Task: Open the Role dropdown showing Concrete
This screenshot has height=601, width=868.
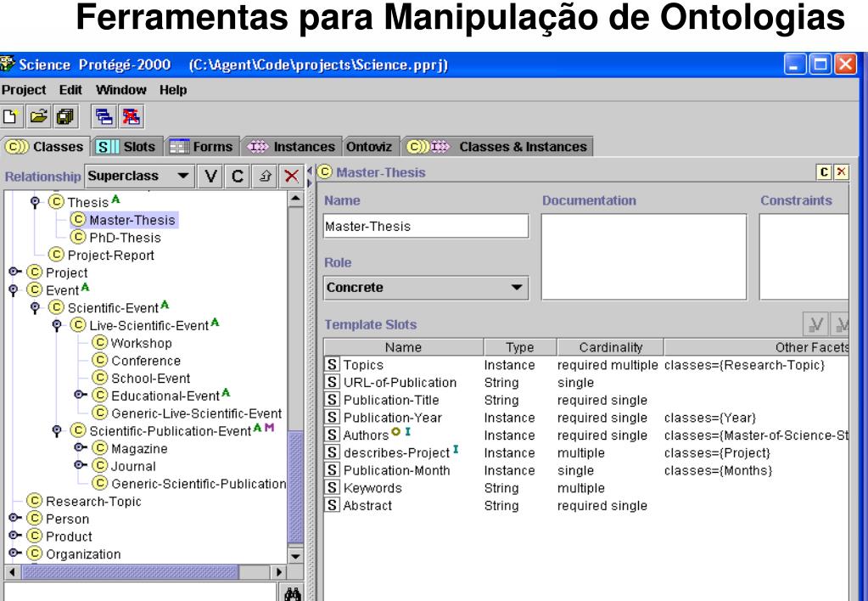Action: click(x=426, y=288)
